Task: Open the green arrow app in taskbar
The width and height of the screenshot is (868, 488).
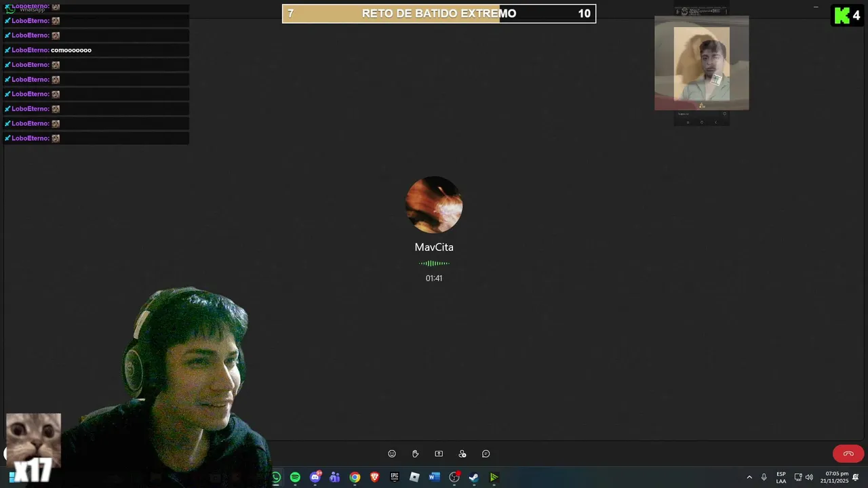Action: (494, 477)
